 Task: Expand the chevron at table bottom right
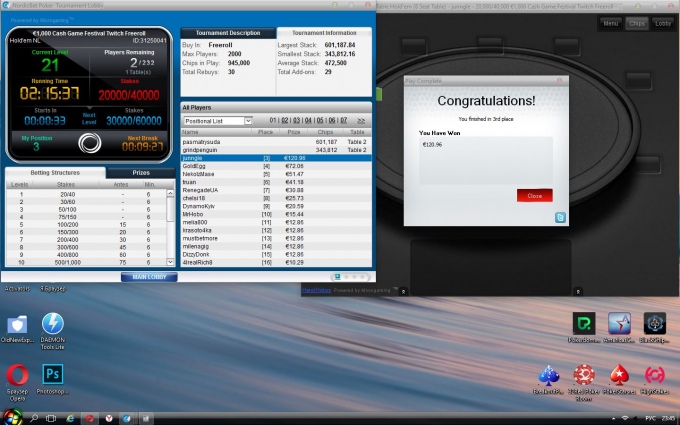[578, 292]
